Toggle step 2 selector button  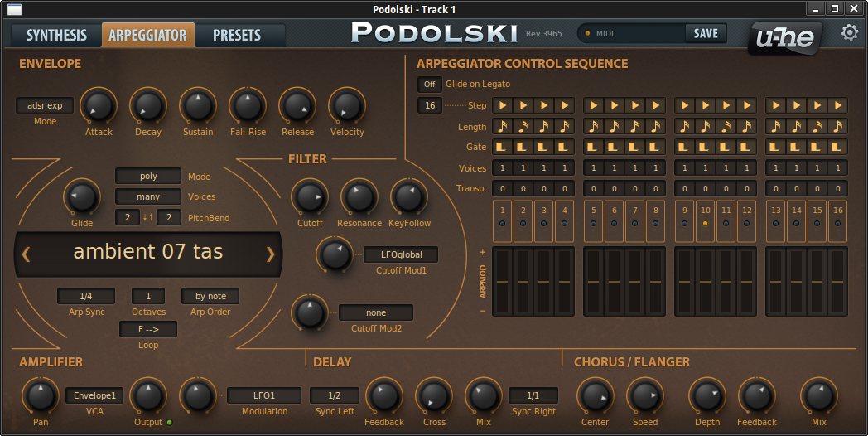[523, 221]
